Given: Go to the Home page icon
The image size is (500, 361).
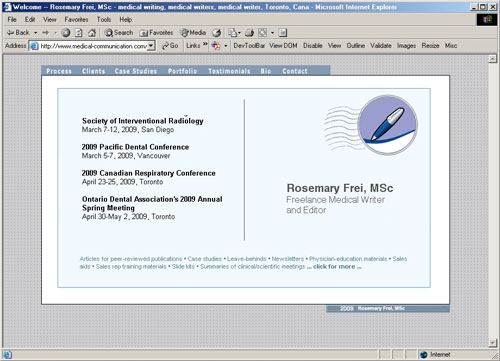Looking at the screenshot, I should pos(92,33).
